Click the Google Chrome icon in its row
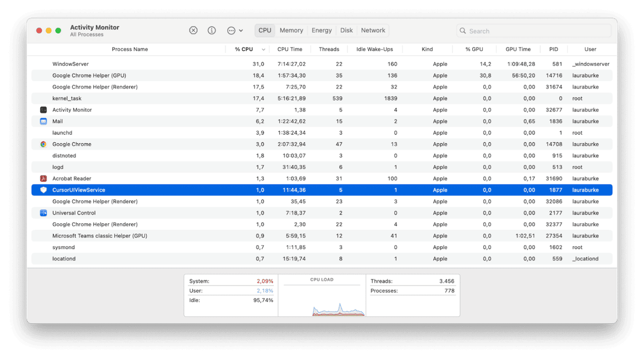This screenshot has width=644, height=359. [x=43, y=144]
